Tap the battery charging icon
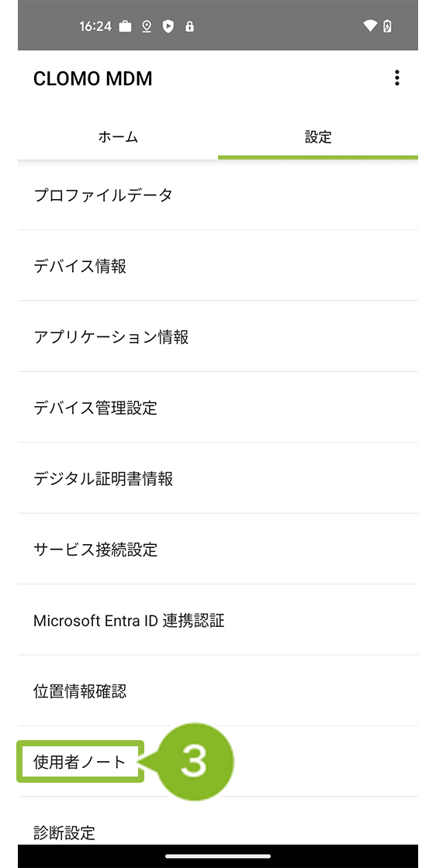This screenshot has width=436, height=868. click(x=387, y=26)
